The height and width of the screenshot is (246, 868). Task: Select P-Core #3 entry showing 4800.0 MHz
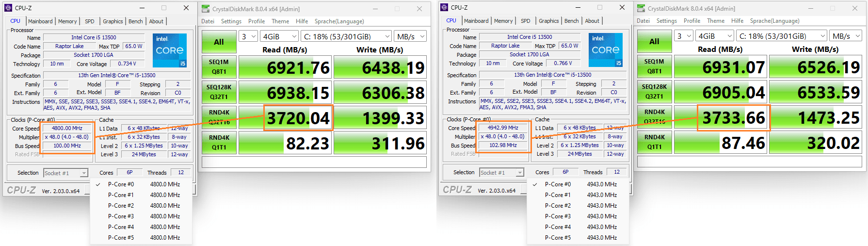click(x=141, y=216)
